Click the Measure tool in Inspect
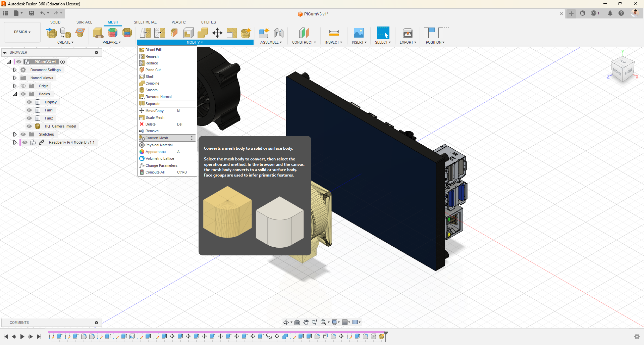The image size is (644, 345). pos(334,33)
